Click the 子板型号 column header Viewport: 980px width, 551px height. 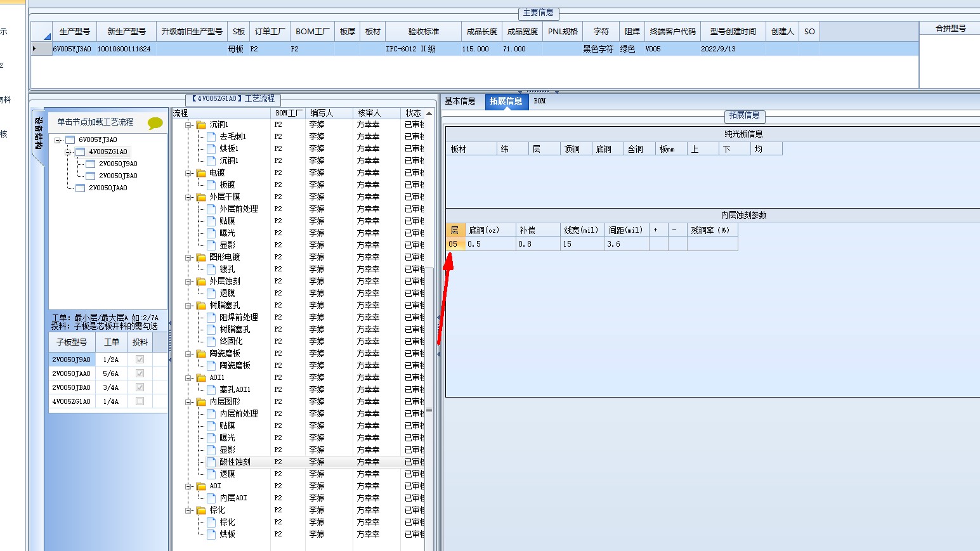[x=72, y=342]
